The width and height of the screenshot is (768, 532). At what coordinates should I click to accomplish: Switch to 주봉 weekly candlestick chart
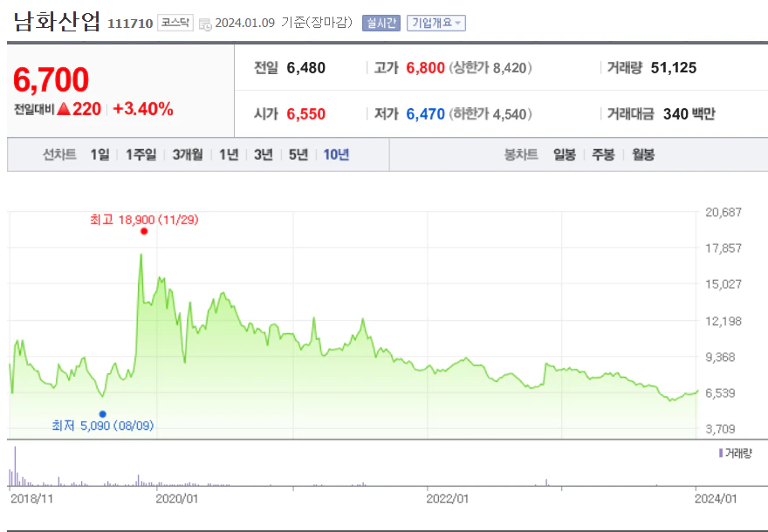click(603, 154)
